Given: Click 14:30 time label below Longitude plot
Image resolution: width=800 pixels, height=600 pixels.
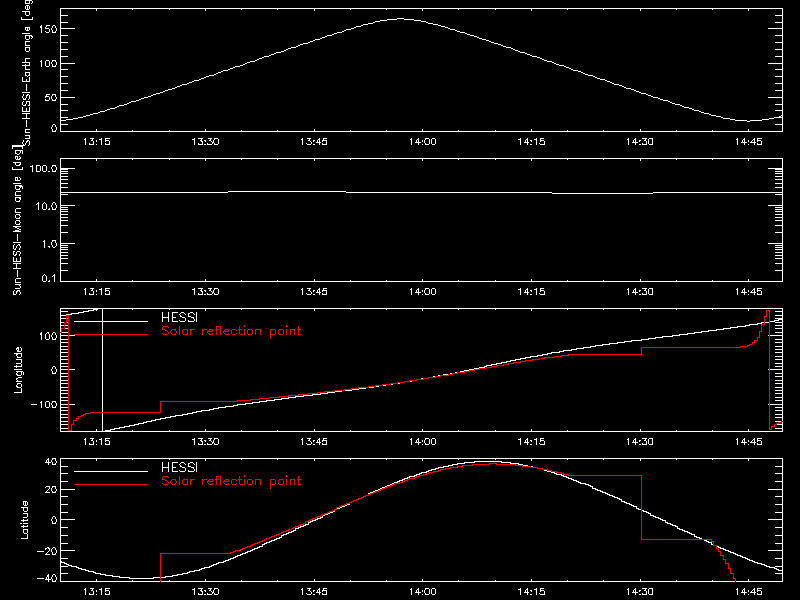Looking at the screenshot, I should [640, 441].
